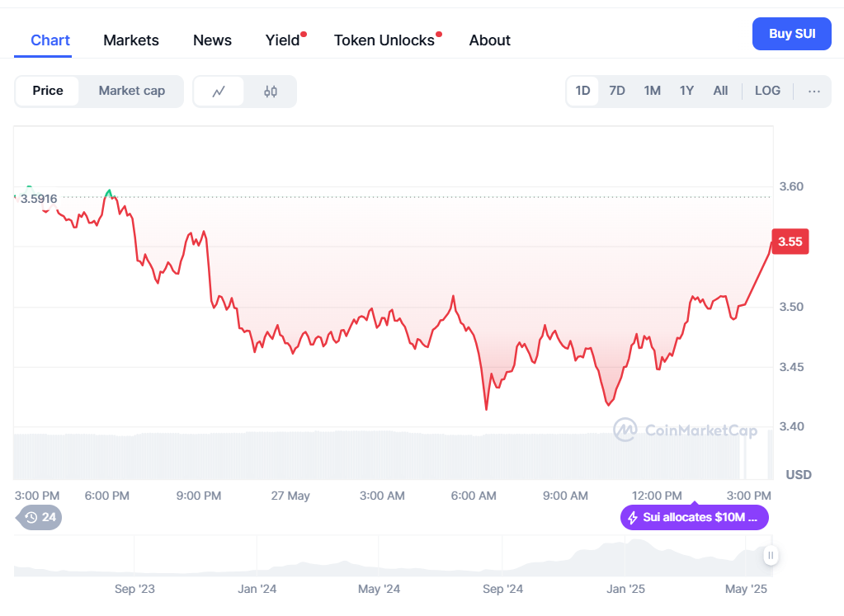Click the USD currency label
844x616 pixels.
click(x=799, y=475)
